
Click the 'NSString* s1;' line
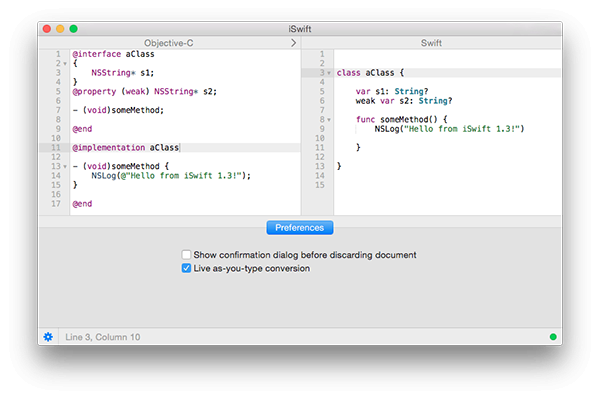[x=122, y=73]
